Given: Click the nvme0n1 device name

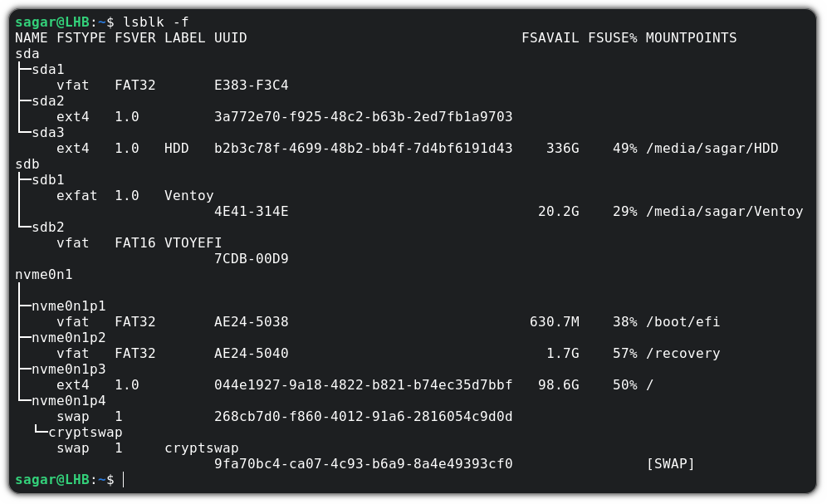Looking at the screenshot, I should [x=44, y=275].
